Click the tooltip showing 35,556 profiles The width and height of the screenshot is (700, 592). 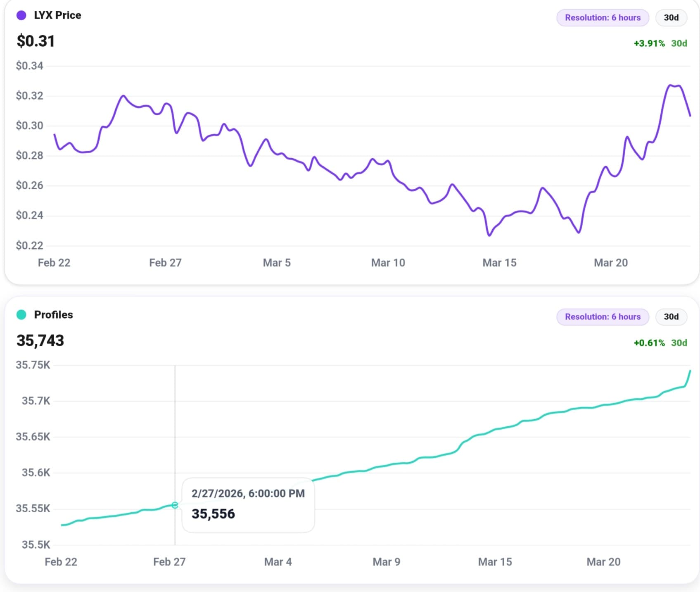coord(248,505)
